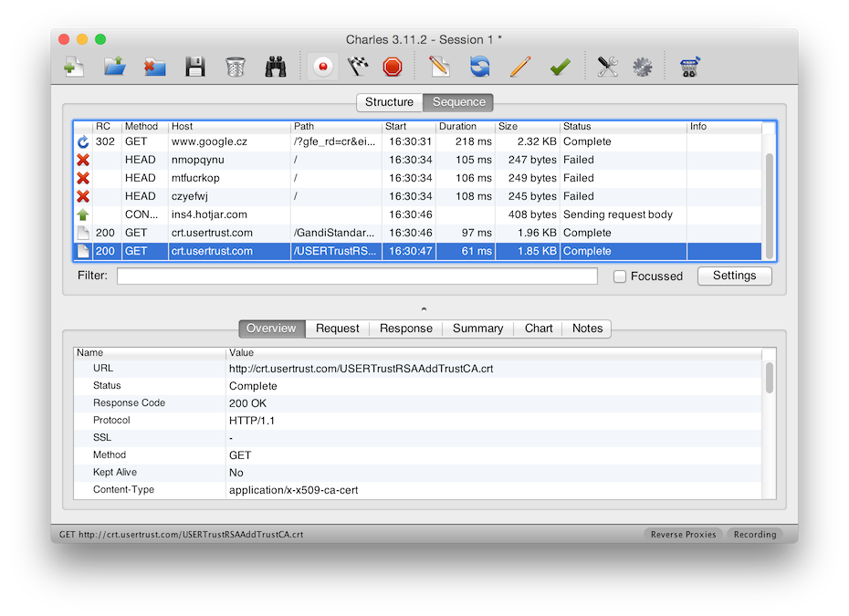This screenshot has width=849, height=616.
Task: Clear the session using trash can icon
Action: [x=236, y=67]
